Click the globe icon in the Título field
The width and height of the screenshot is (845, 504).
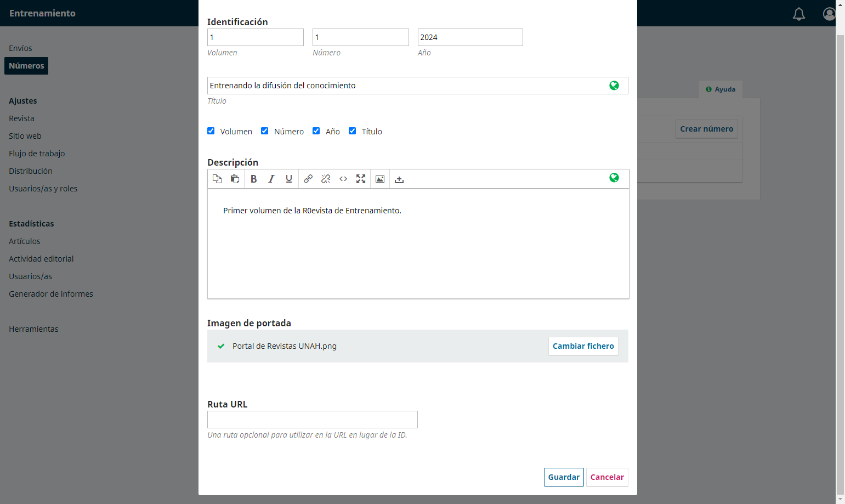[614, 86]
